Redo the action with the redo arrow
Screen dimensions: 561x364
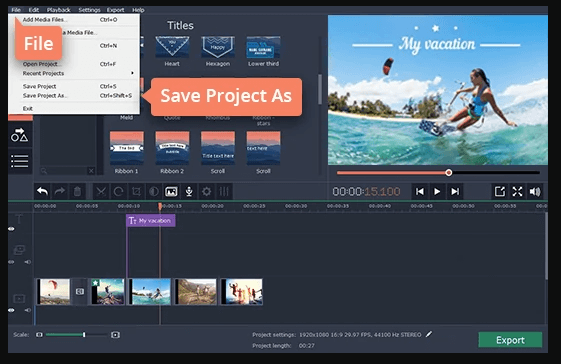coord(60,191)
